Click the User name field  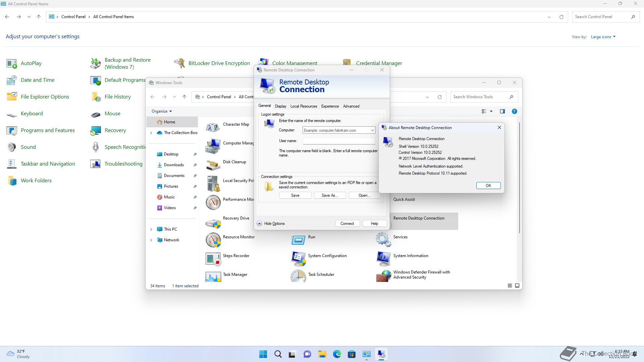pos(339,141)
